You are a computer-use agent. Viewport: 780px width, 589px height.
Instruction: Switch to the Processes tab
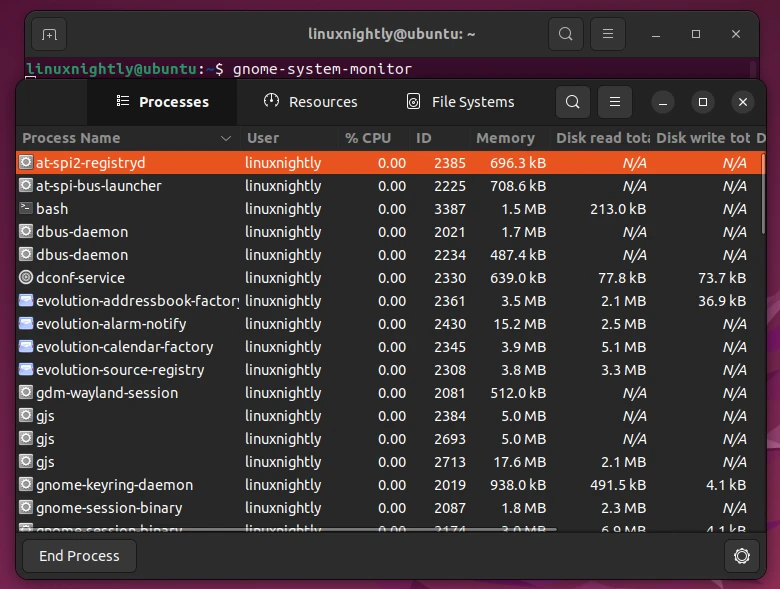click(162, 102)
